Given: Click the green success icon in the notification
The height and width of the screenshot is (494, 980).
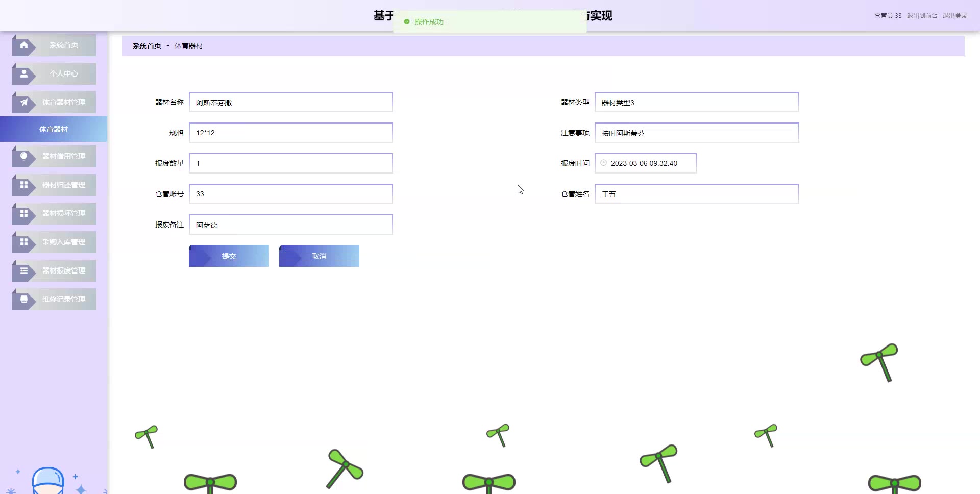Looking at the screenshot, I should tap(407, 22).
